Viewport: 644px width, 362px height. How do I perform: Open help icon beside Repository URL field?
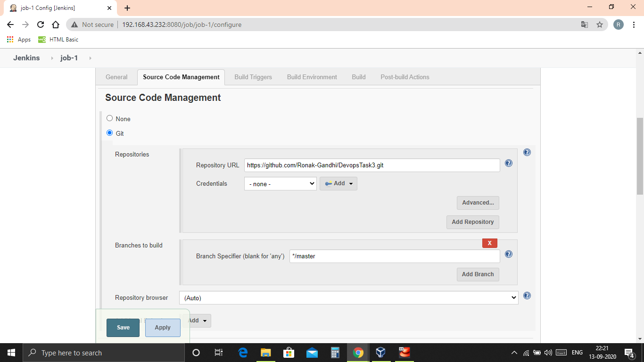pyautogui.click(x=509, y=163)
